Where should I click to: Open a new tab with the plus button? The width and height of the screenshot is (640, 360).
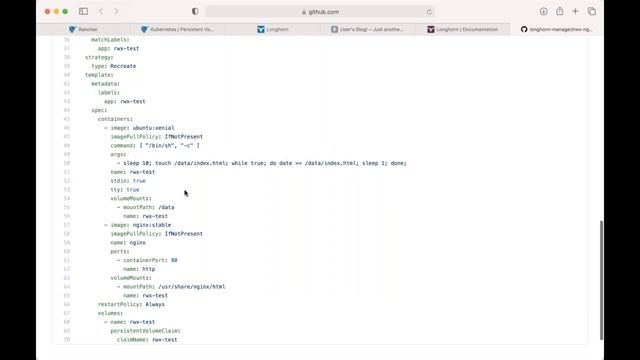coord(575,11)
